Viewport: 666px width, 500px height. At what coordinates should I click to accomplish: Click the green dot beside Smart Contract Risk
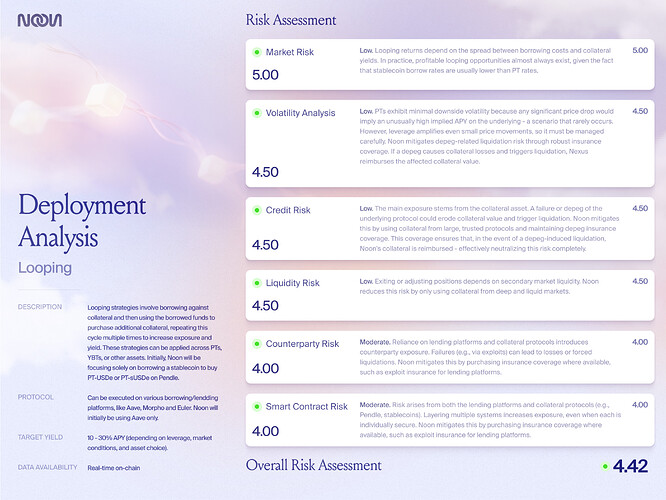(257, 407)
